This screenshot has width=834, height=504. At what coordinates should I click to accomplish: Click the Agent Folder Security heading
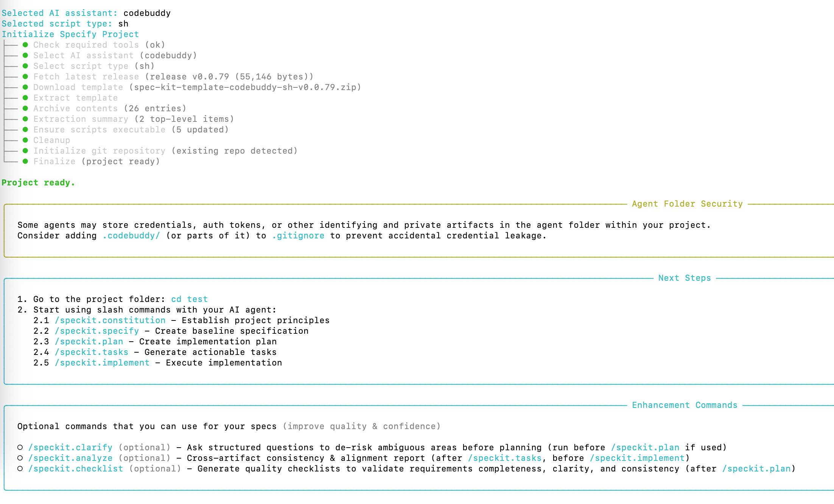(x=687, y=204)
